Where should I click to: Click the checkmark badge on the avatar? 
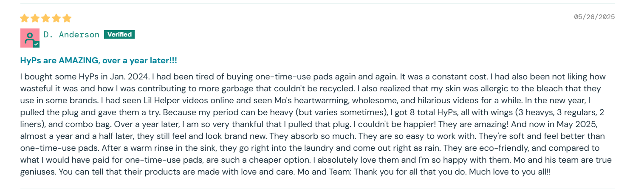point(37,44)
